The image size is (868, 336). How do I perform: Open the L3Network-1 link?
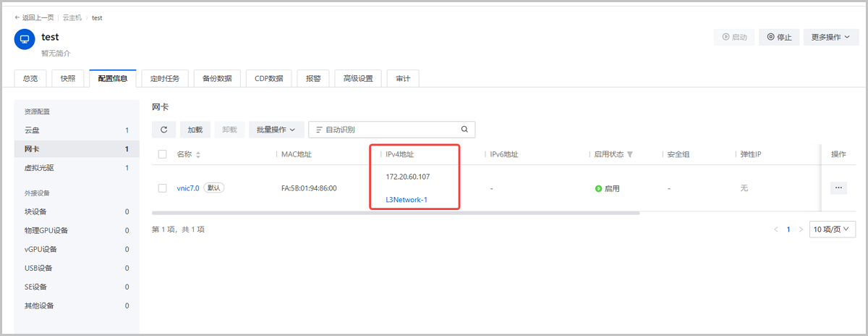click(x=407, y=200)
